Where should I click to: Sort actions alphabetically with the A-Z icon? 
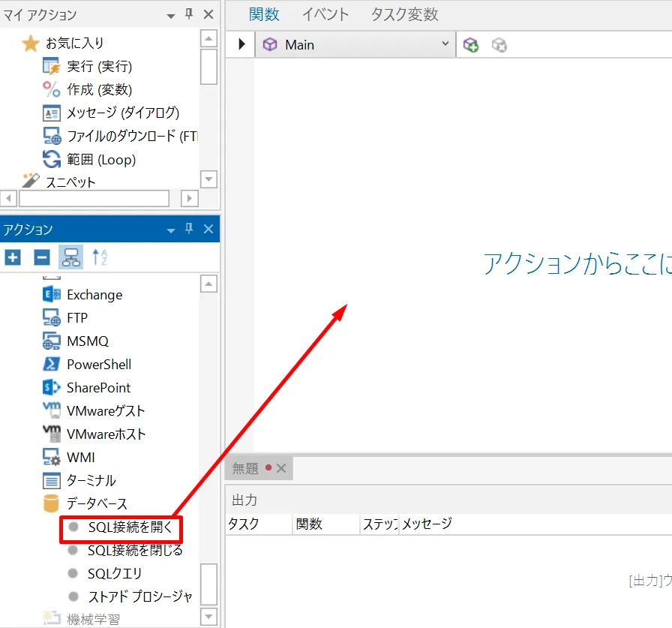100,257
